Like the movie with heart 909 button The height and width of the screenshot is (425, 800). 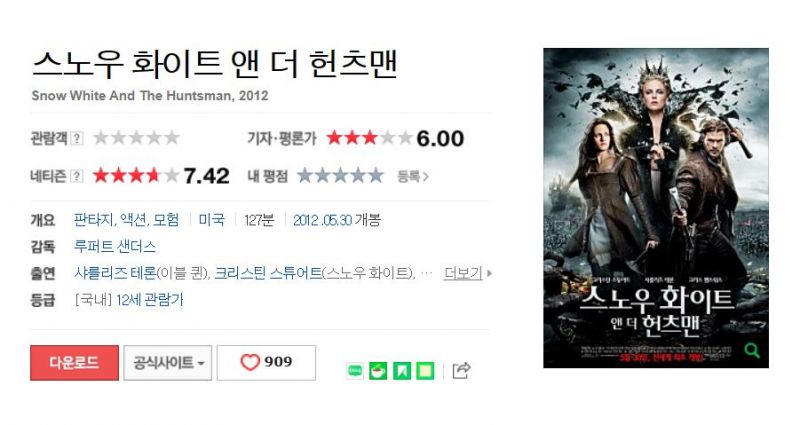(x=266, y=362)
